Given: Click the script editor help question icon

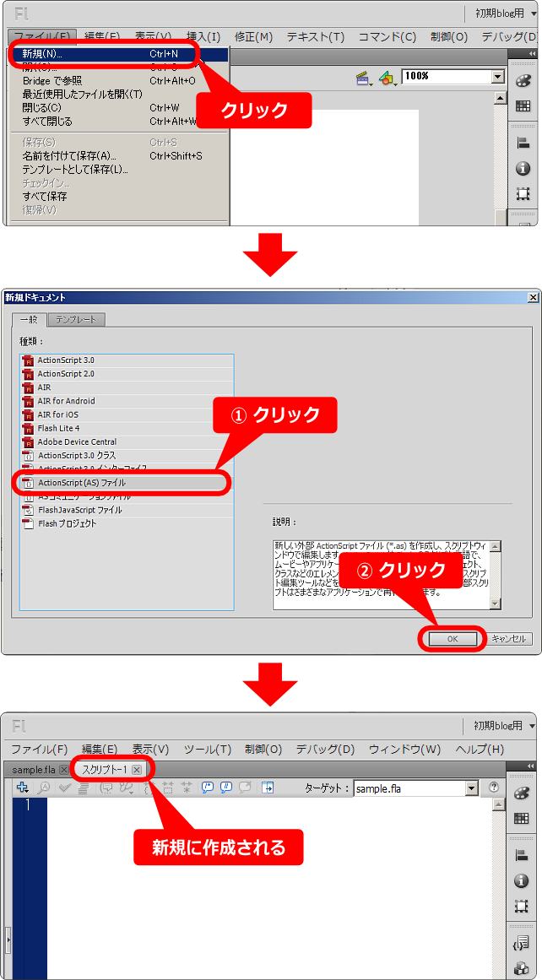Looking at the screenshot, I should click(494, 788).
